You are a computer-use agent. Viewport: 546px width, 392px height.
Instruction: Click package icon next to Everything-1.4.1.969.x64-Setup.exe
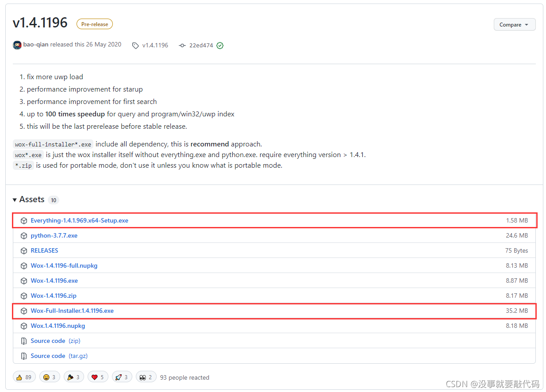(24, 221)
